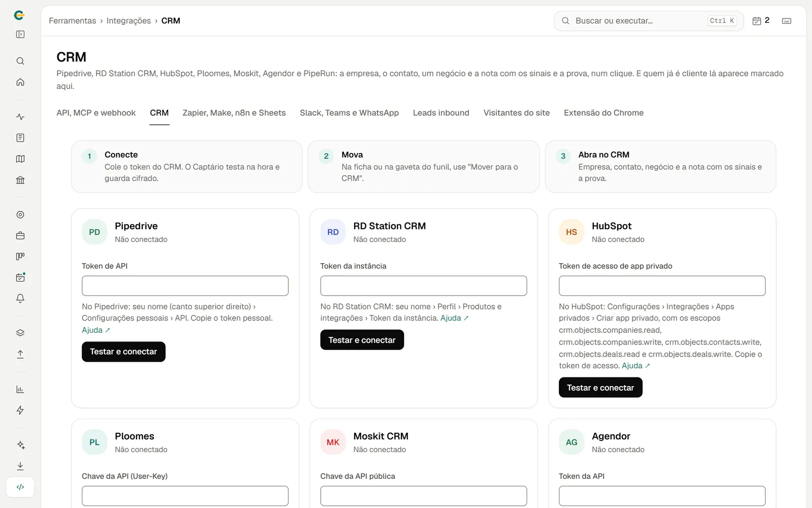This screenshot has width=812, height=508.
Task: Open the Extensão do Chrome tab
Action: point(604,113)
